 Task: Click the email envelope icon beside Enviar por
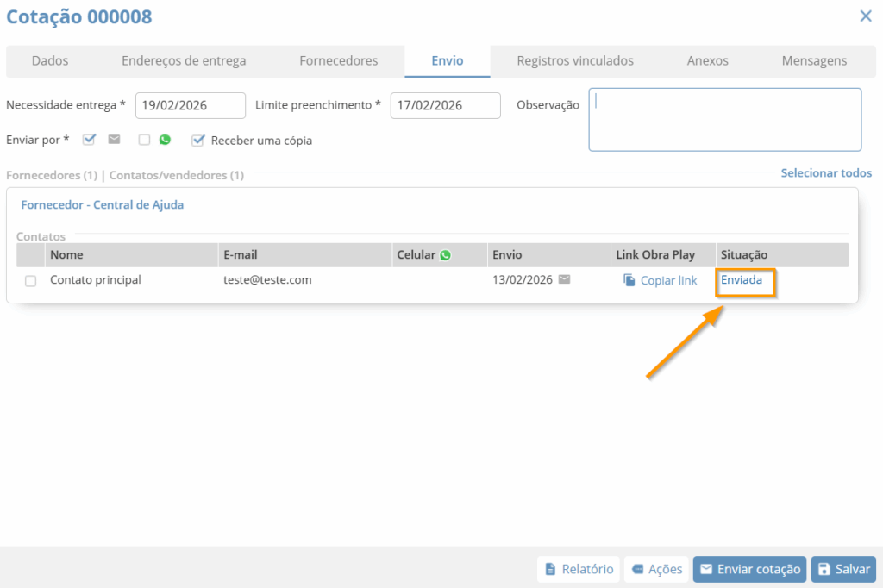pos(114,140)
